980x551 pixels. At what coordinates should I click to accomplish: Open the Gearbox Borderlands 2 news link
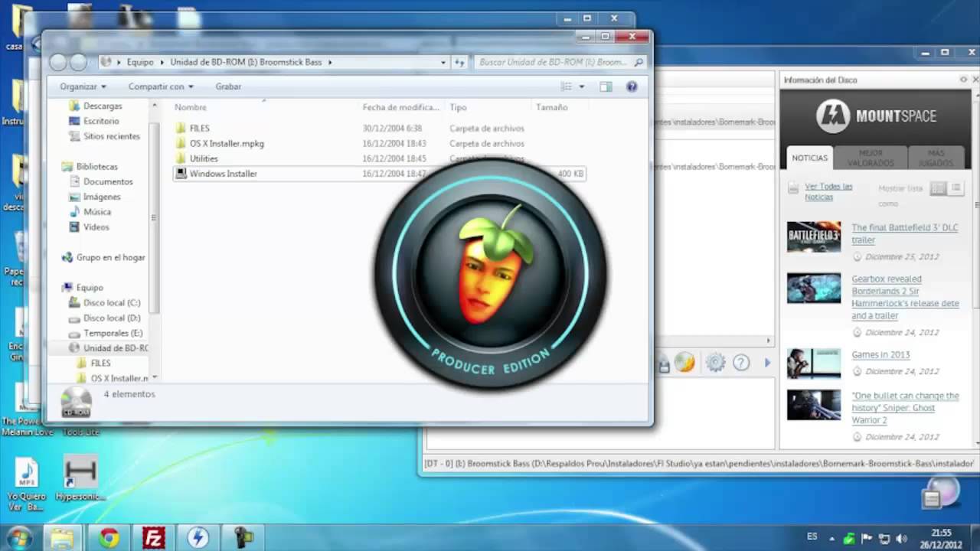905,297
